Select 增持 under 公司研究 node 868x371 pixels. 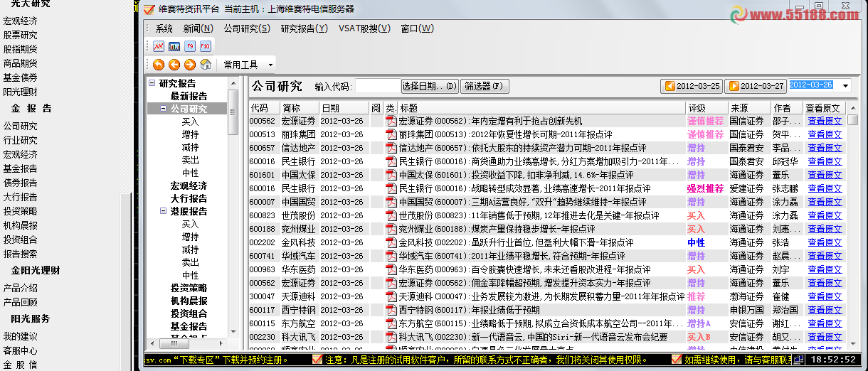190,134
